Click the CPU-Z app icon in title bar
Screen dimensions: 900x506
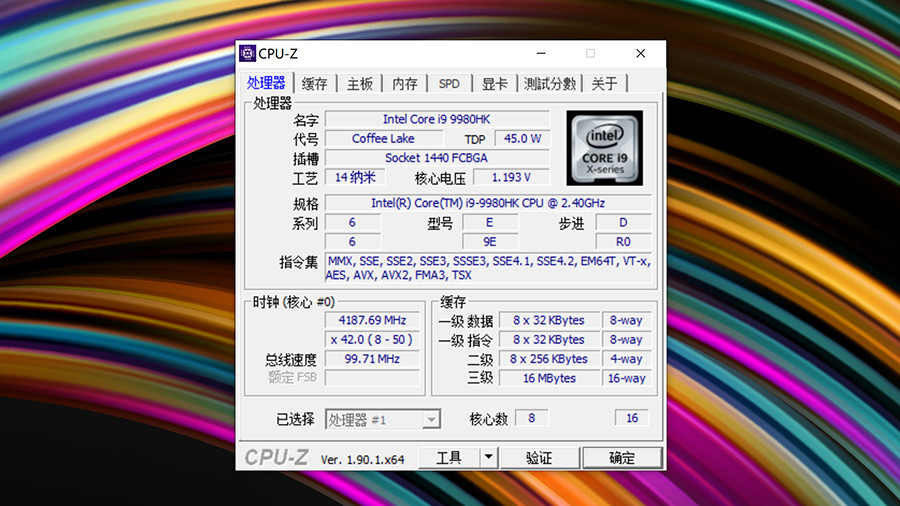pos(247,53)
